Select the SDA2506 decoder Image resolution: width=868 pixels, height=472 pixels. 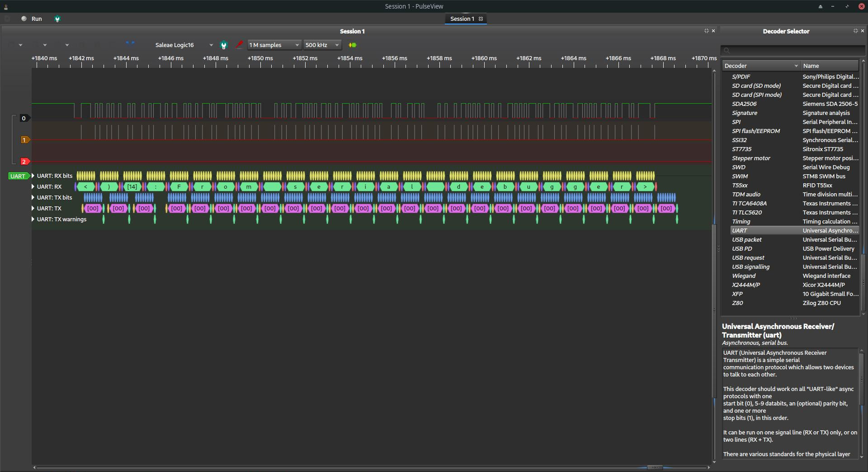pyautogui.click(x=794, y=104)
